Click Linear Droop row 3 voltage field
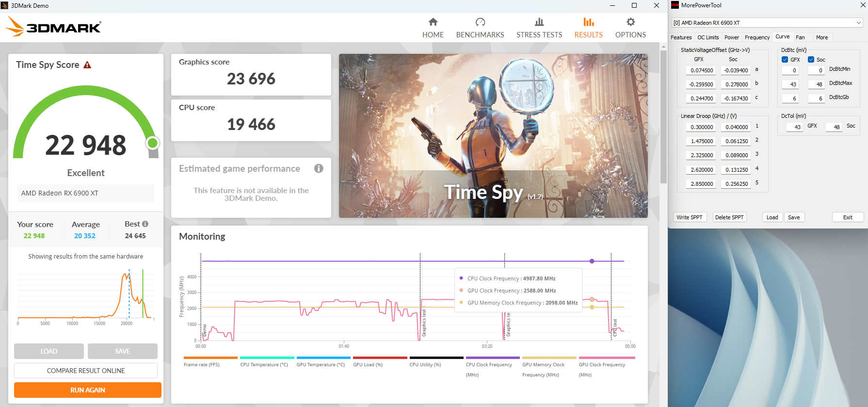868x407 pixels. 736,155
